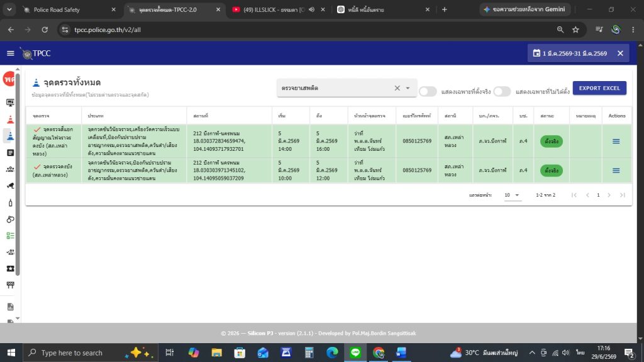Click ตั้งจริง status badge in first row
Image resolution: width=644 pixels, height=362 pixels.
coord(552,141)
